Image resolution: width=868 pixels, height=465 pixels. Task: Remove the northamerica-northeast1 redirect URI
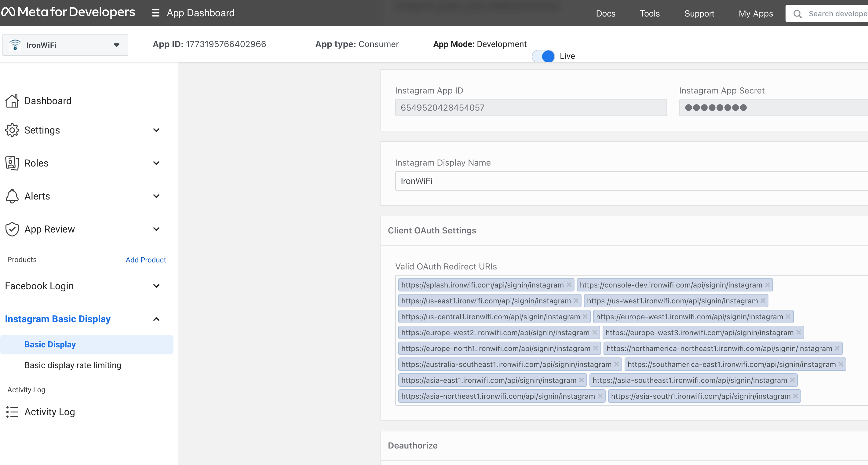837,348
